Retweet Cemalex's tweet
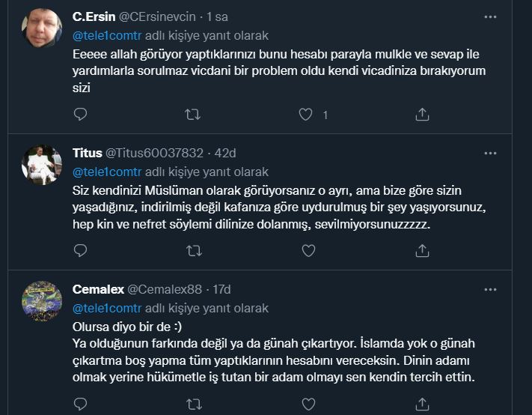532x415 pixels. point(192,405)
